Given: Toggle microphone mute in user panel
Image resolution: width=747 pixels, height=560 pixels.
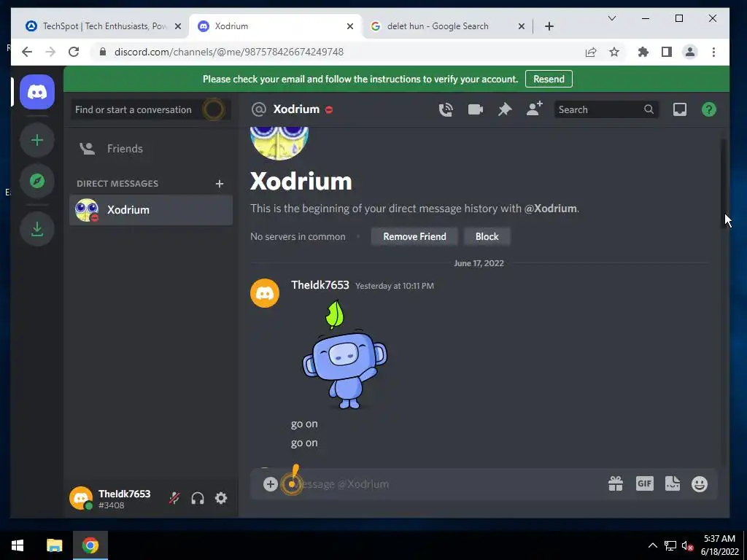Looking at the screenshot, I should [174, 498].
